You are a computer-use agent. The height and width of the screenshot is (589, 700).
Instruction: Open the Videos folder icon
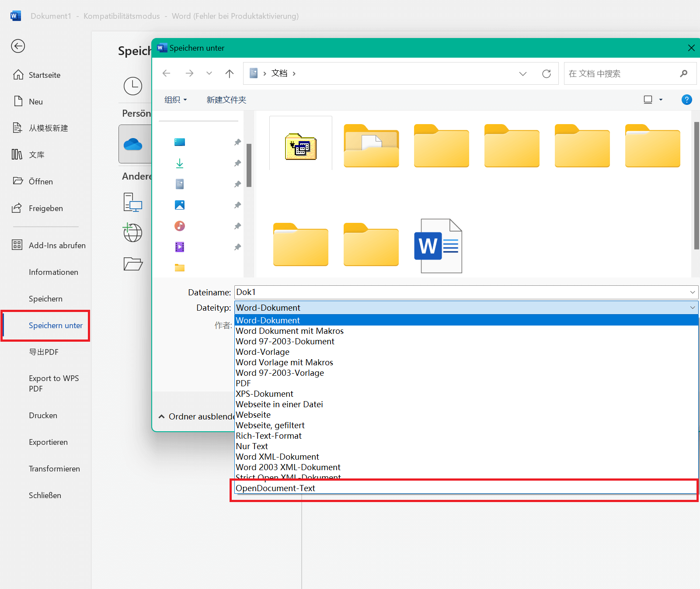click(179, 247)
